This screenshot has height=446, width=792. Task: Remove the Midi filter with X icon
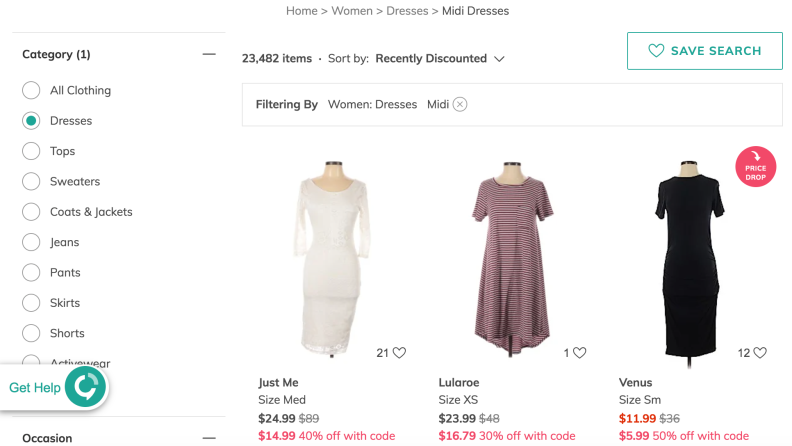pos(460,104)
